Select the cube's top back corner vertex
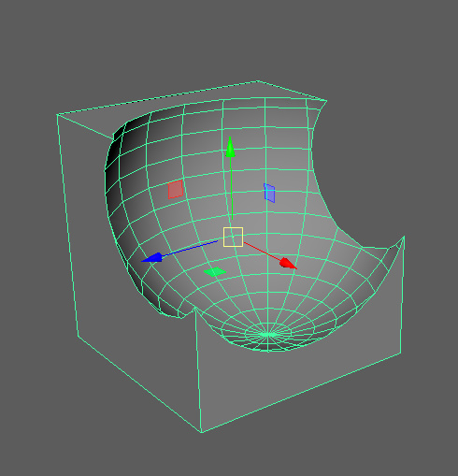Screen dimensions: 458x476 coord(257,81)
